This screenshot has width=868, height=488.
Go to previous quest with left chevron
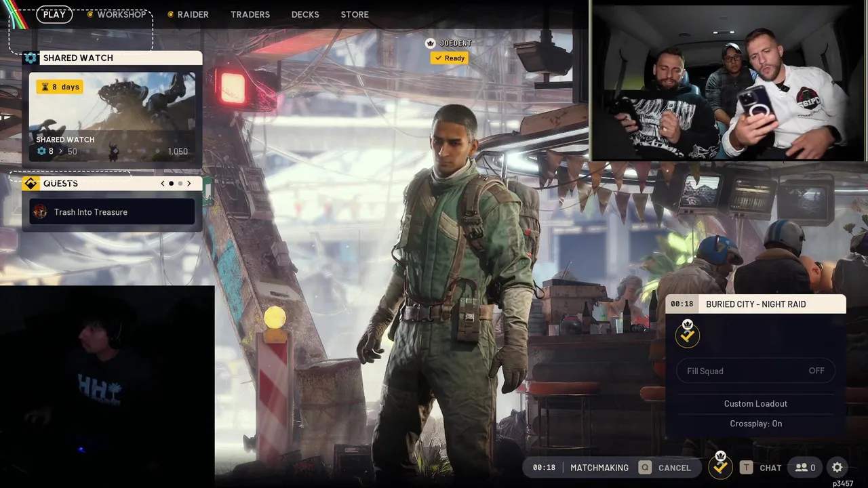163,184
